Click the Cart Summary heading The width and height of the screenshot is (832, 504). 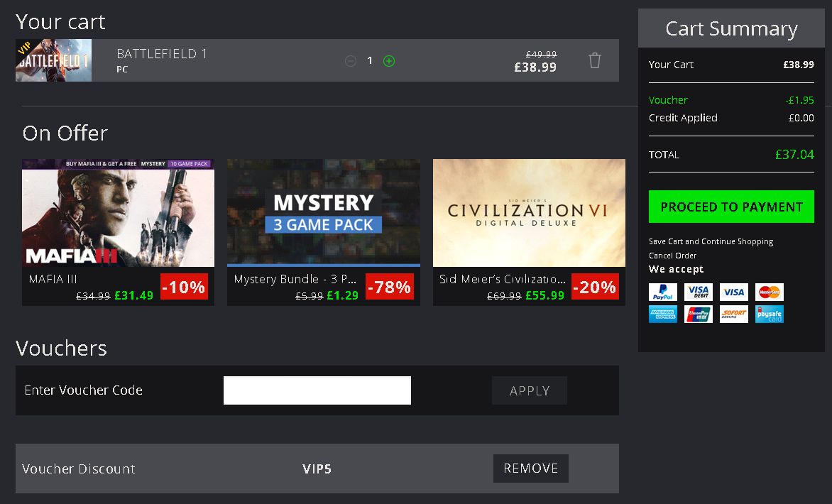pyautogui.click(x=731, y=28)
